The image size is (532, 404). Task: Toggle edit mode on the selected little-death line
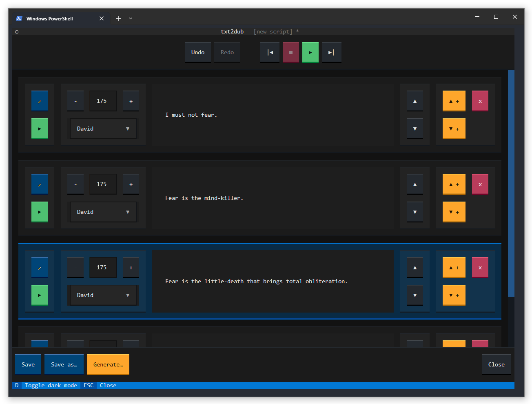pos(40,267)
